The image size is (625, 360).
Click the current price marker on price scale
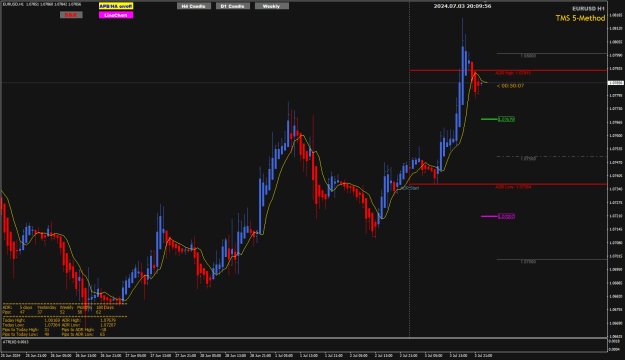(x=616, y=83)
